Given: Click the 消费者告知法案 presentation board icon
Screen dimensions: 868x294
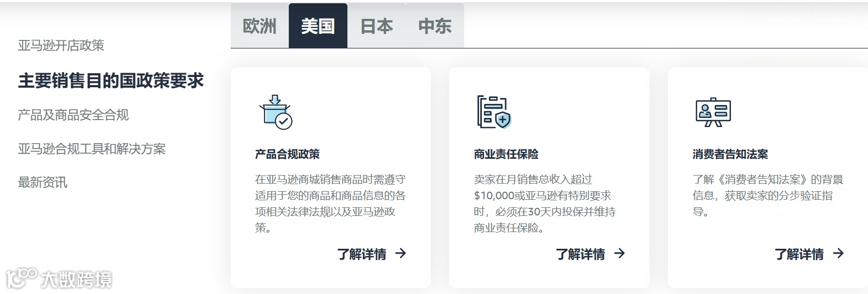Looking at the screenshot, I should pyautogui.click(x=713, y=112).
